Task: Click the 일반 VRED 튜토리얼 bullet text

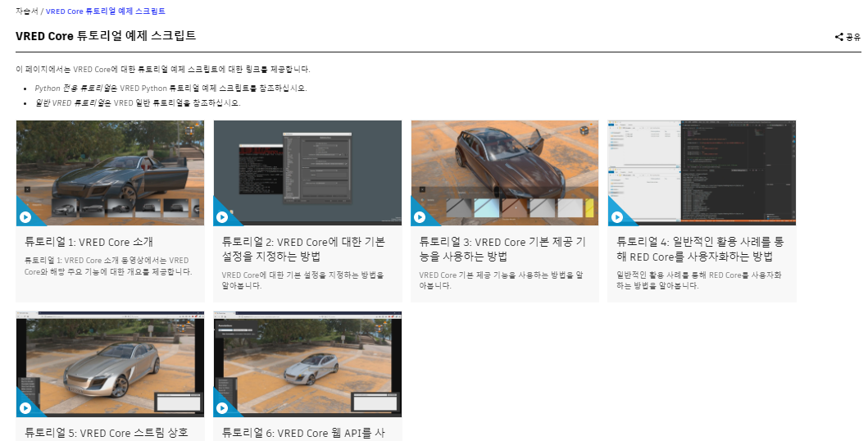Action: (138, 103)
